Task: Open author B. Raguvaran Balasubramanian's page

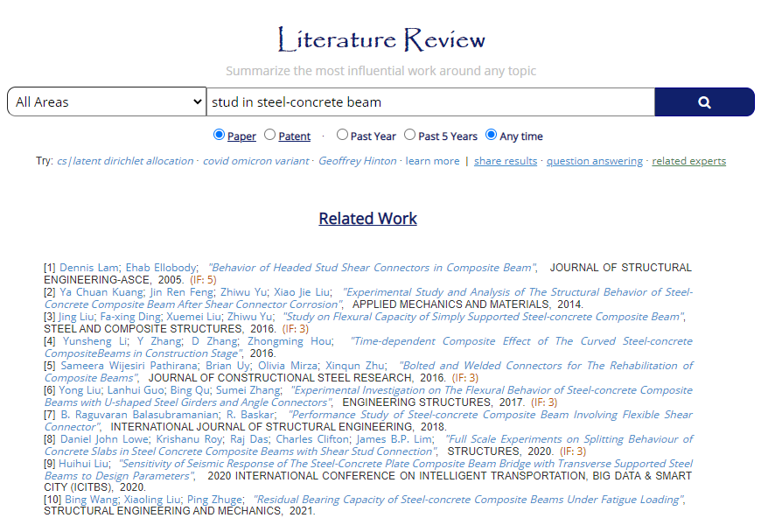Action: tap(140, 415)
